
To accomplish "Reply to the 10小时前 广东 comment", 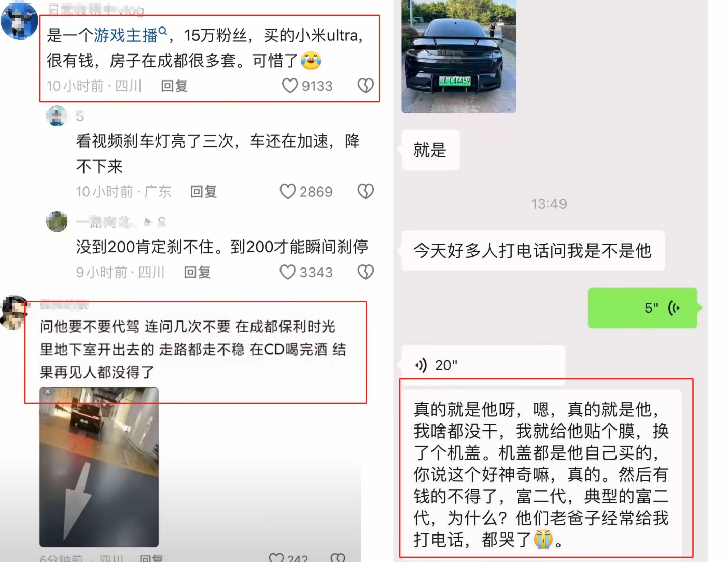I will click(203, 192).
